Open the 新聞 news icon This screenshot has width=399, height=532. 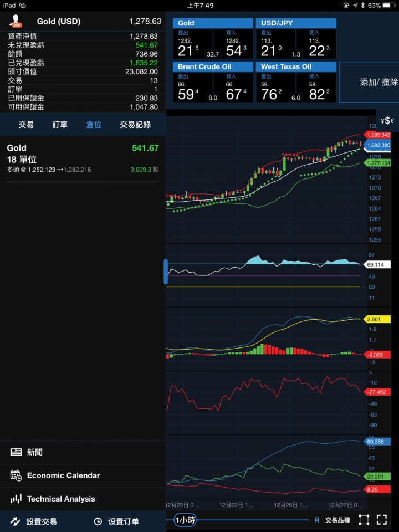pos(16,452)
